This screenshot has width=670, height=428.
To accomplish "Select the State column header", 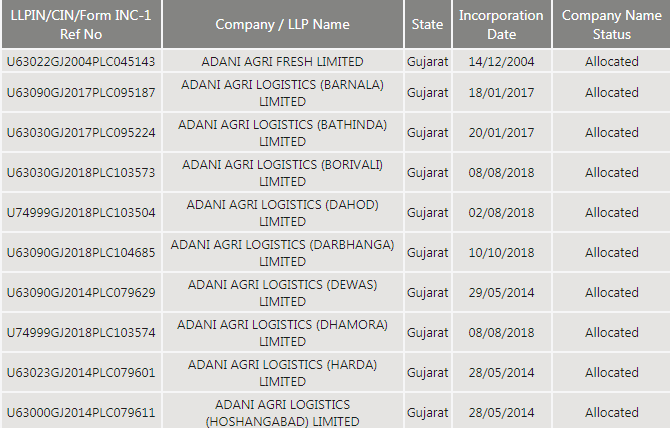I will (427, 25).
